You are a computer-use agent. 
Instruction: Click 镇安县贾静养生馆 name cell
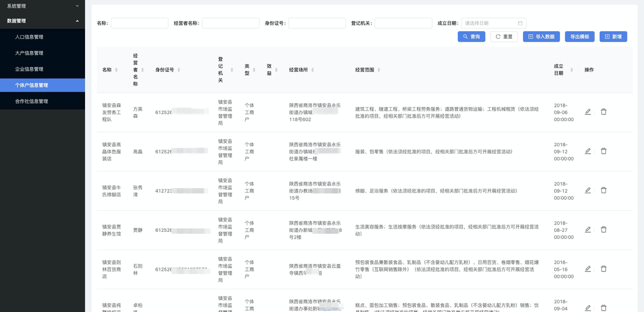[x=111, y=230]
